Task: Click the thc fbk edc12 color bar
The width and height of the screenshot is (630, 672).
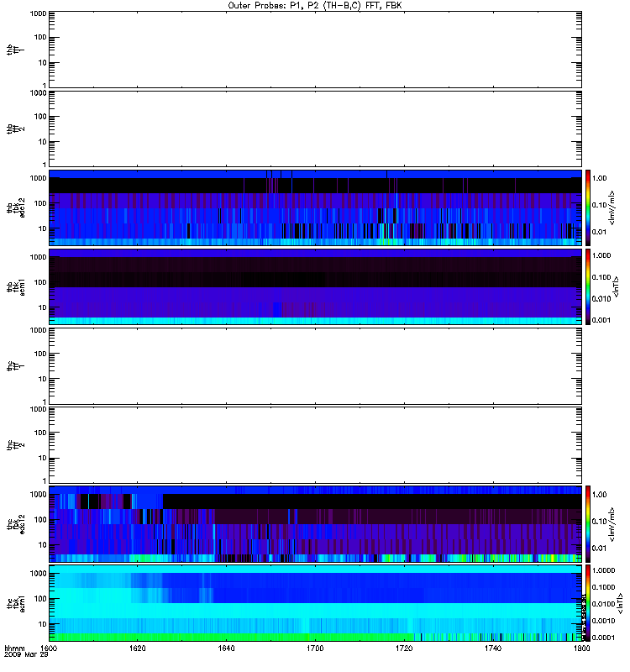Action: pyautogui.click(x=588, y=524)
